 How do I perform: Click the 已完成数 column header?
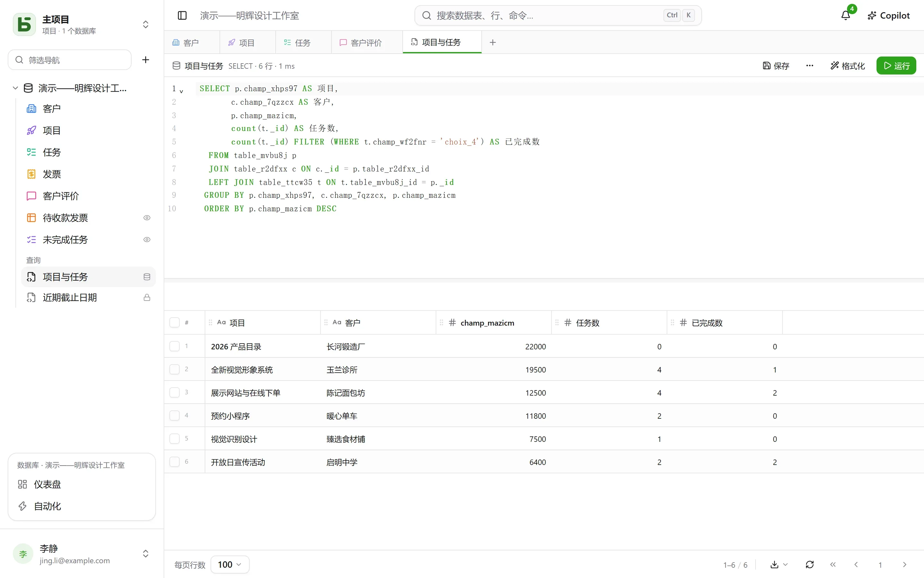tap(724, 323)
